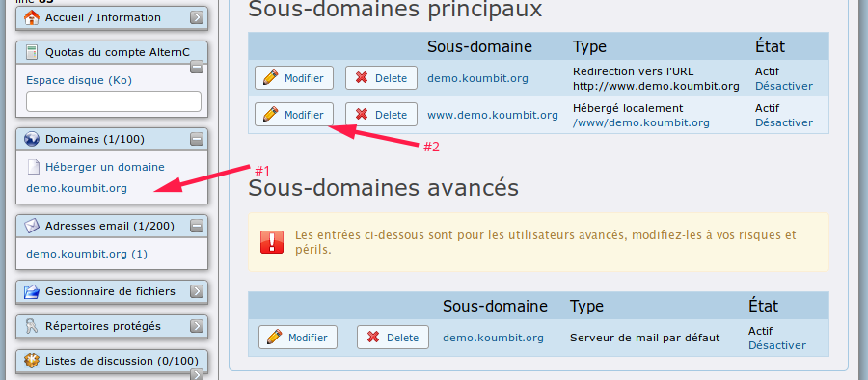Click demo.koumbit.org subdomain link in redirection row
Image resolution: width=868 pixels, height=380 pixels.
point(477,78)
